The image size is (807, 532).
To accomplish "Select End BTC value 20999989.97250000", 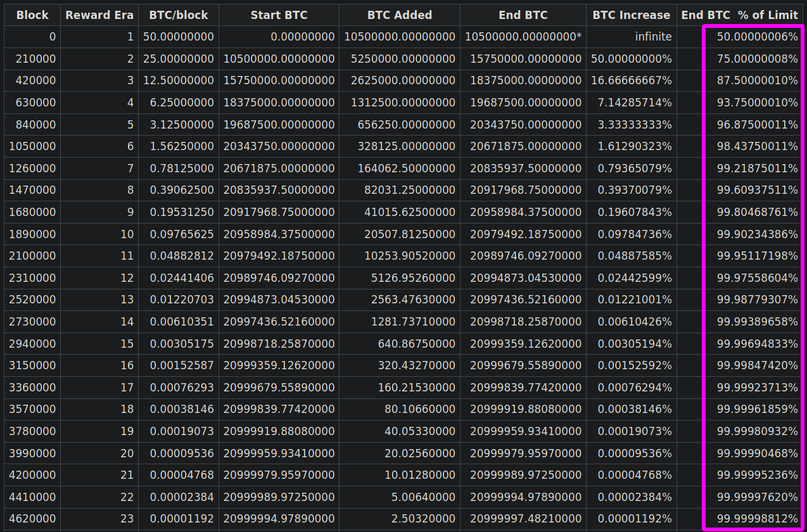I will point(523,475).
